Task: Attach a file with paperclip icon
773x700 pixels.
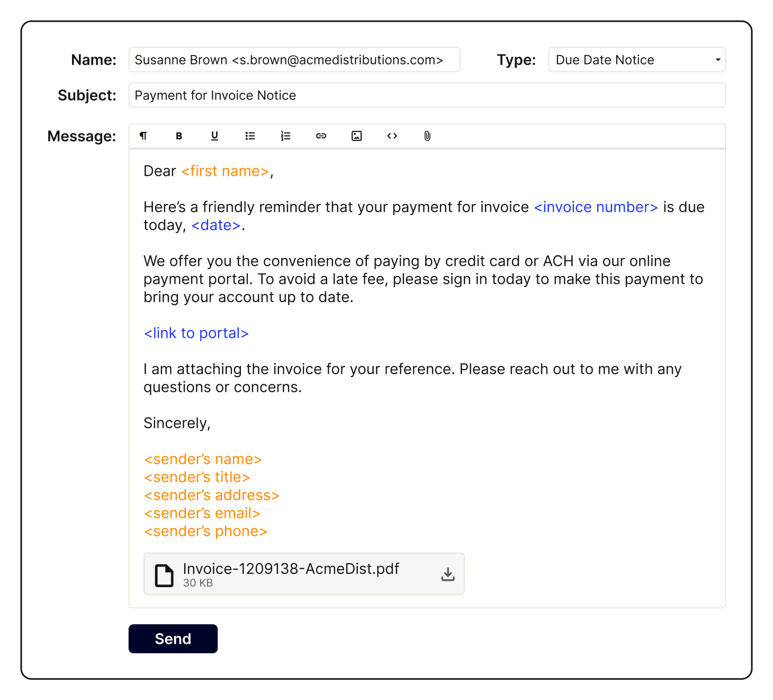Action: pos(427,136)
